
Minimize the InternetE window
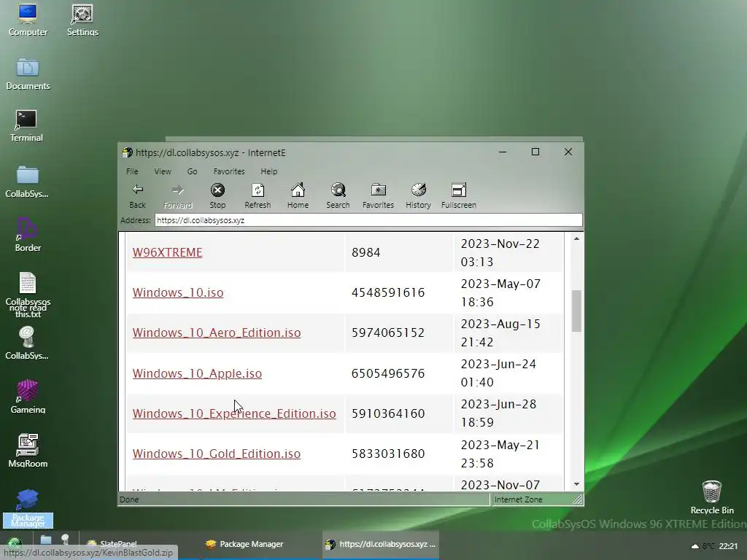coord(503,152)
